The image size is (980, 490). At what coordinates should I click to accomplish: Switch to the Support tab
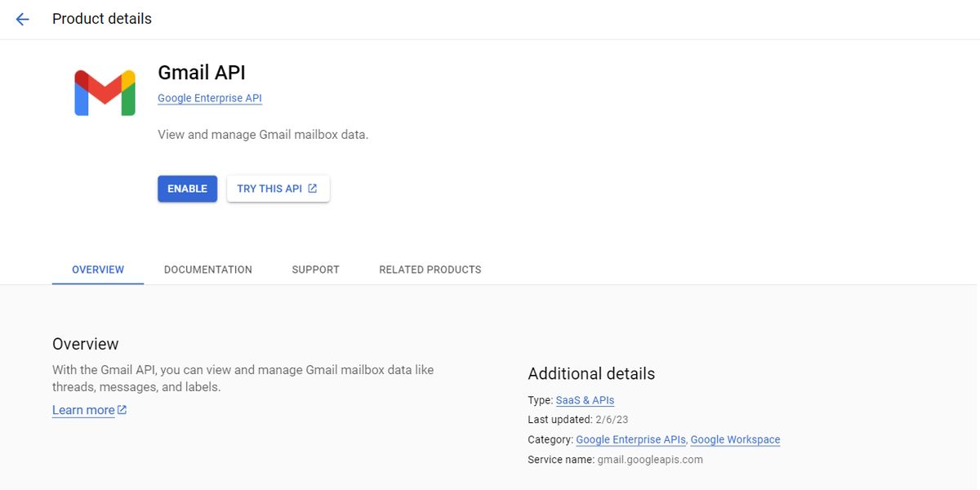[315, 269]
